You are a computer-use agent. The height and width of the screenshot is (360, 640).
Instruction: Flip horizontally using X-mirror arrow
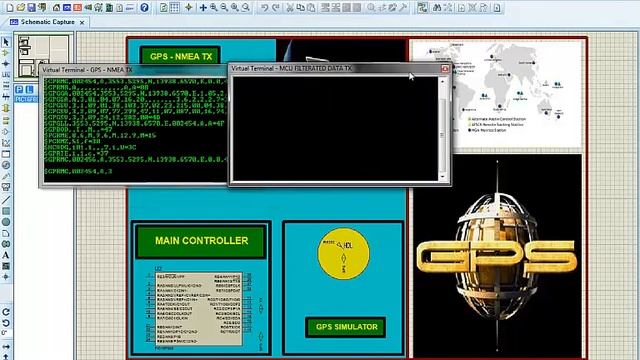[x=6, y=346]
